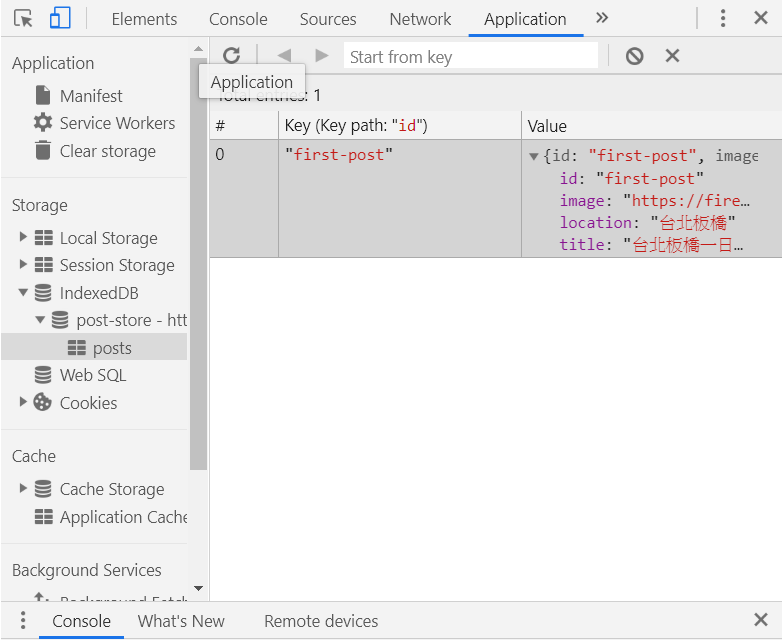
Task: Open Service Workers panel
Action: click(116, 123)
